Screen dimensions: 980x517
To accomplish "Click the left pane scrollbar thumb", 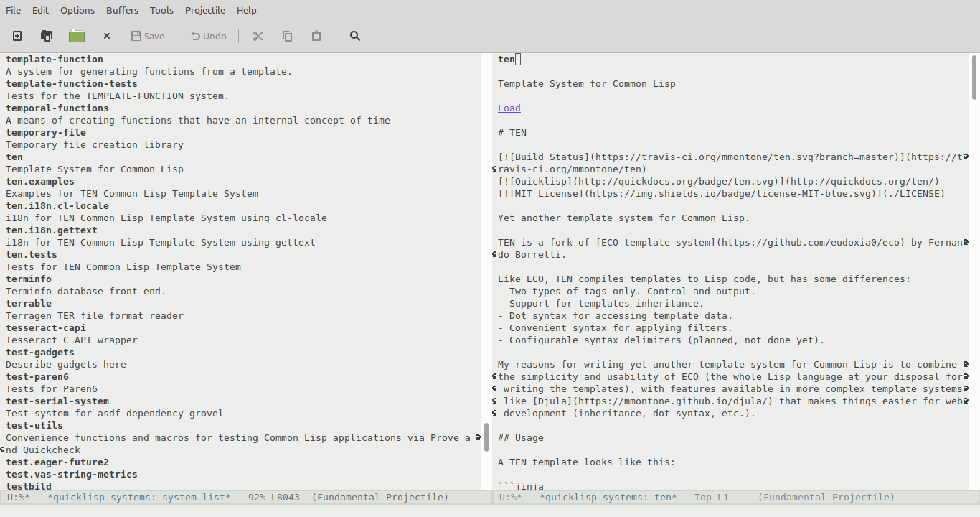I will coord(486,437).
